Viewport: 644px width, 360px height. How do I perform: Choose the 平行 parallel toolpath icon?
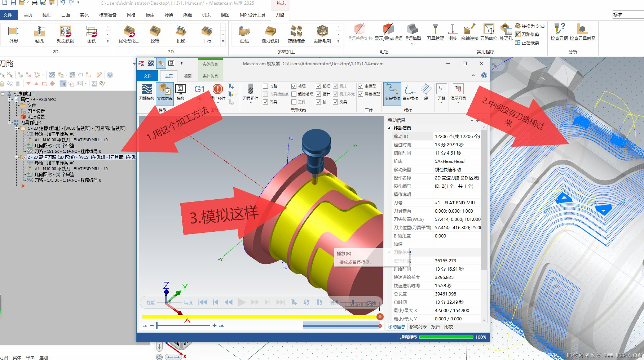point(207,35)
